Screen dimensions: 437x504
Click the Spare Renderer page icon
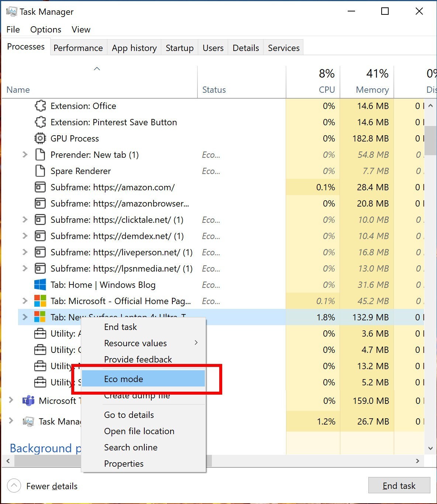pyautogui.click(x=40, y=171)
